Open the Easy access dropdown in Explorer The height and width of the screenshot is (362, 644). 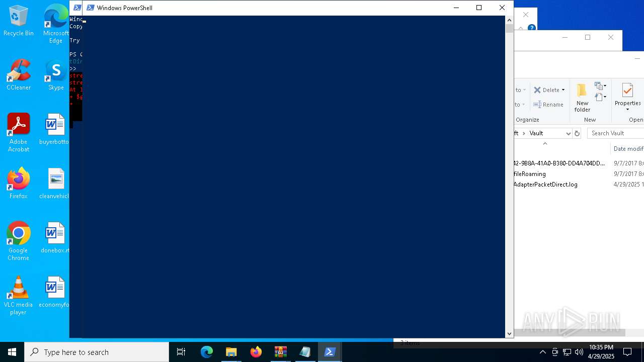click(x=600, y=97)
